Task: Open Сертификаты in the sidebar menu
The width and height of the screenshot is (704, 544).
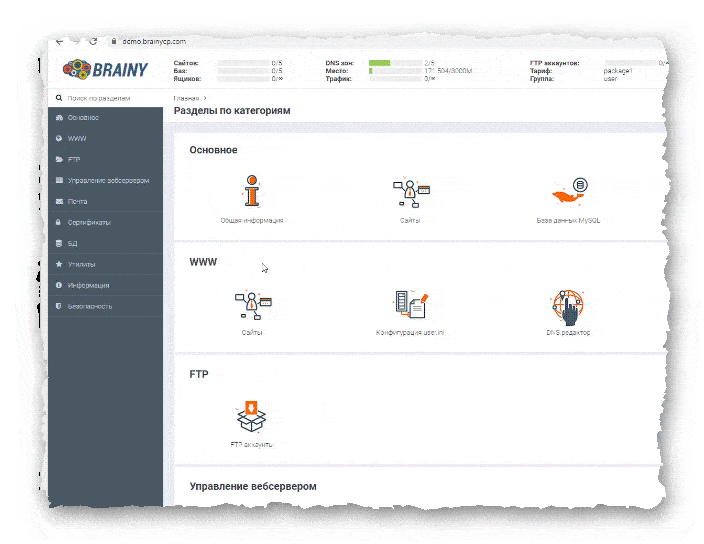Action: click(106, 222)
